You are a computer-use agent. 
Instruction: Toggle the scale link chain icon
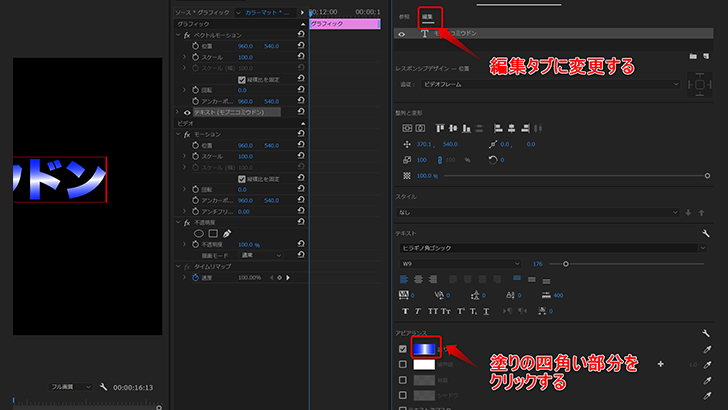point(440,160)
